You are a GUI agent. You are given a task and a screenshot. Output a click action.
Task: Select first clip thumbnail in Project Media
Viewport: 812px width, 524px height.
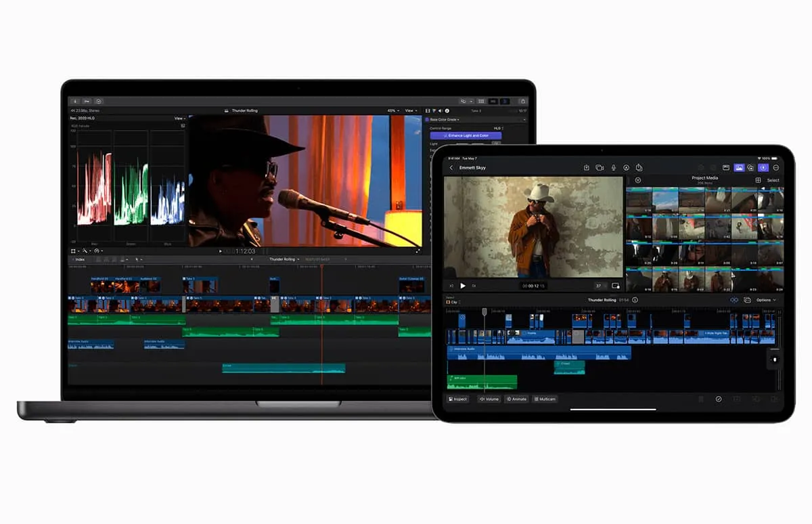[x=639, y=200]
